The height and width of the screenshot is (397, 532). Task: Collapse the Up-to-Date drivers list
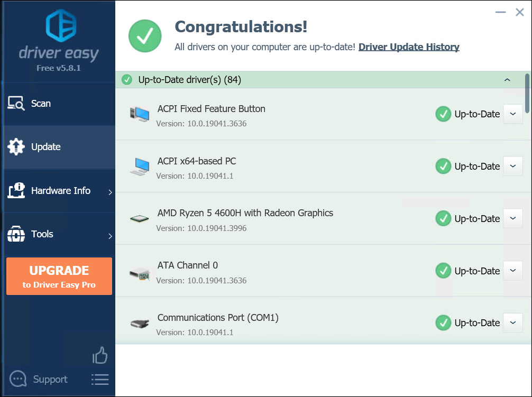pos(507,80)
